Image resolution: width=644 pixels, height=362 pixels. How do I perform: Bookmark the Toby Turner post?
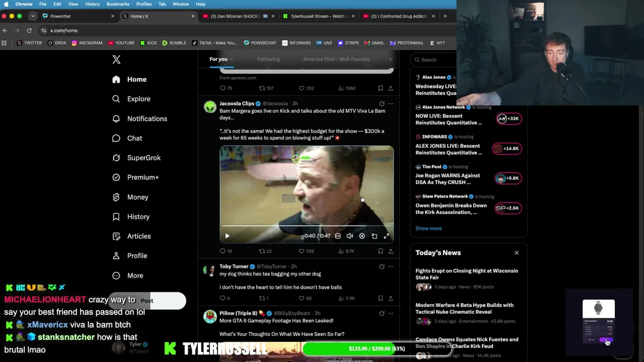(x=380, y=298)
